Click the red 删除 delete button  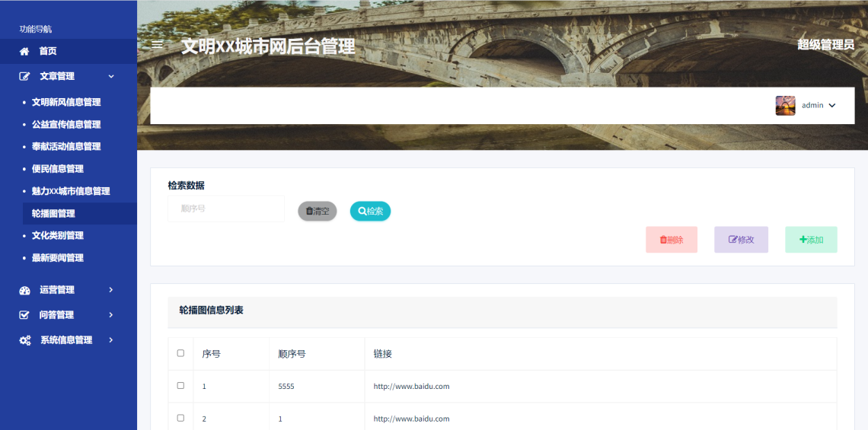pyautogui.click(x=672, y=240)
